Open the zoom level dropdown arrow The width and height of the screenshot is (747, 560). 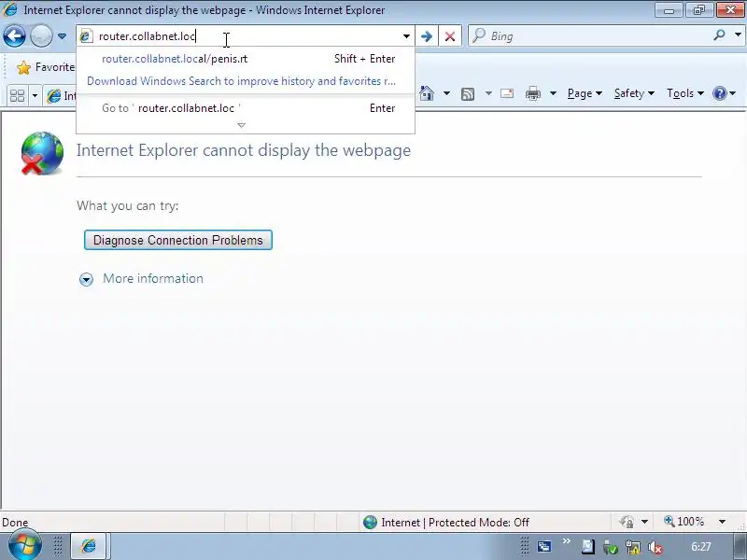[x=722, y=522]
